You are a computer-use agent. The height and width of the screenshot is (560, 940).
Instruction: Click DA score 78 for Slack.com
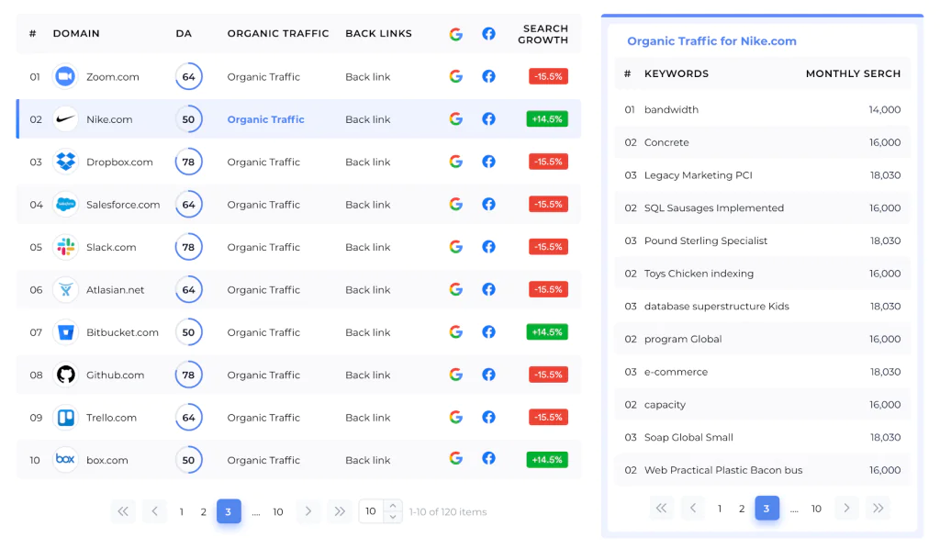(x=188, y=247)
